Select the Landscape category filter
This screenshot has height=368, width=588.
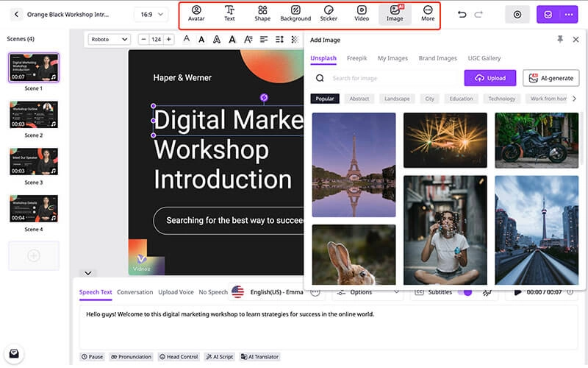pyautogui.click(x=397, y=99)
